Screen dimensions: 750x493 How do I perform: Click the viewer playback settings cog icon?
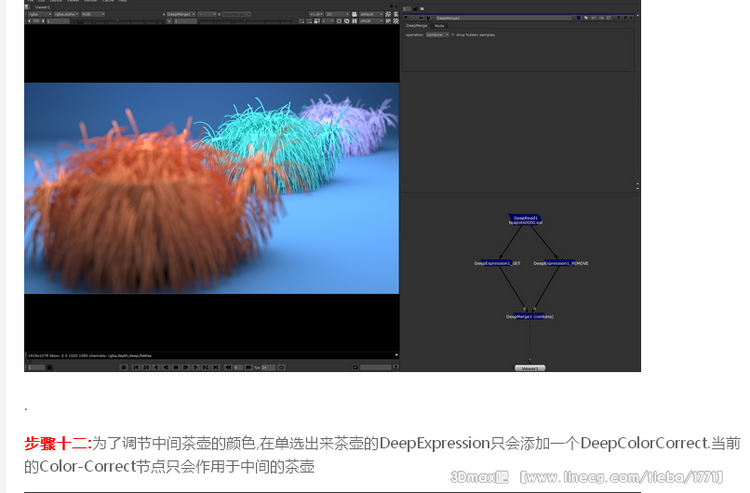pos(124,367)
